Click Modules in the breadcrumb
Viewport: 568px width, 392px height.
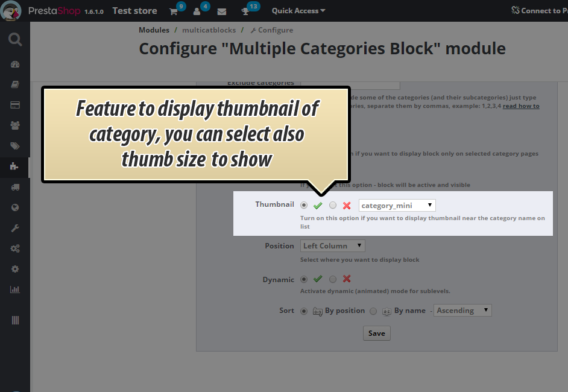tap(154, 30)
